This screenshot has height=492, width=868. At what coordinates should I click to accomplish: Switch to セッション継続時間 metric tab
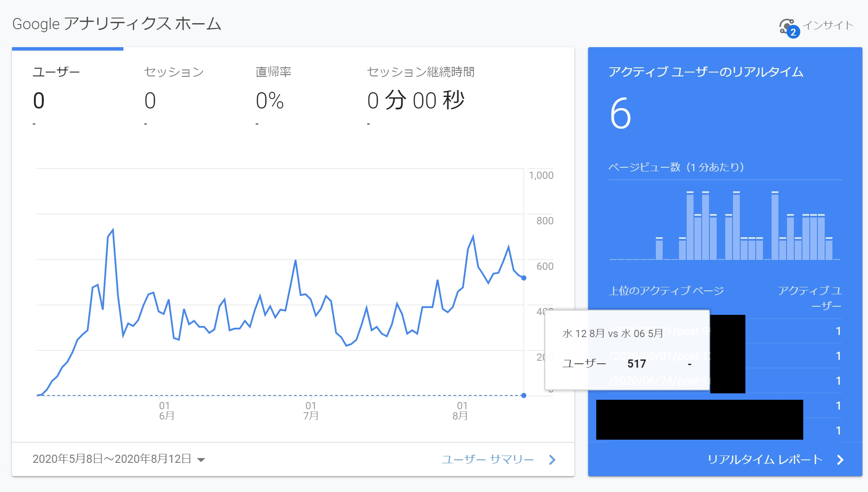420,72
